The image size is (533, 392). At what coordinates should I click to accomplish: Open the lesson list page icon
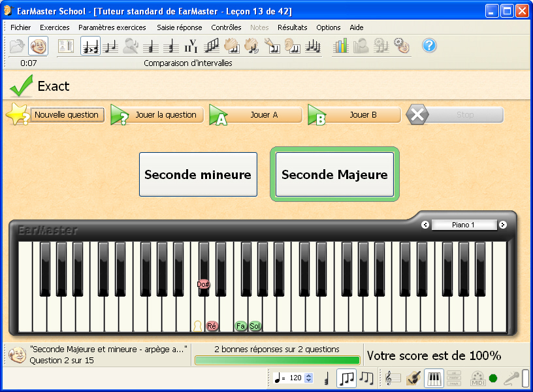click(x=66, y=46)
